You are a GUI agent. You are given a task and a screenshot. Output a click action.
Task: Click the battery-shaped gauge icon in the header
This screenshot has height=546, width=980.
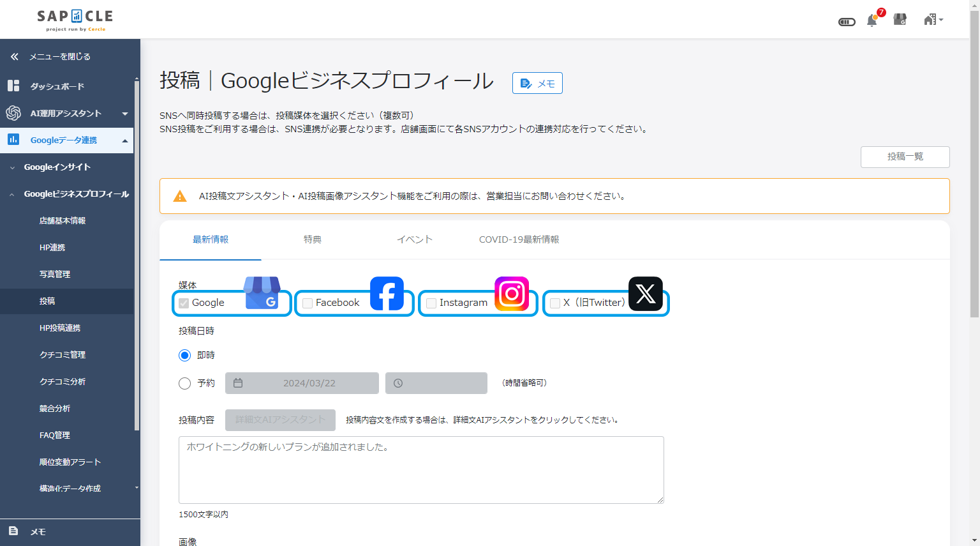[847, 22]
